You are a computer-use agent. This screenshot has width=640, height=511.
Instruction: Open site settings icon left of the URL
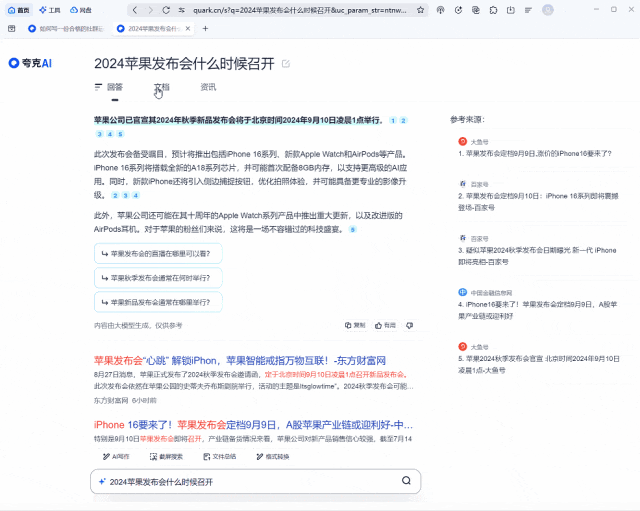click(x=182, y=10)
